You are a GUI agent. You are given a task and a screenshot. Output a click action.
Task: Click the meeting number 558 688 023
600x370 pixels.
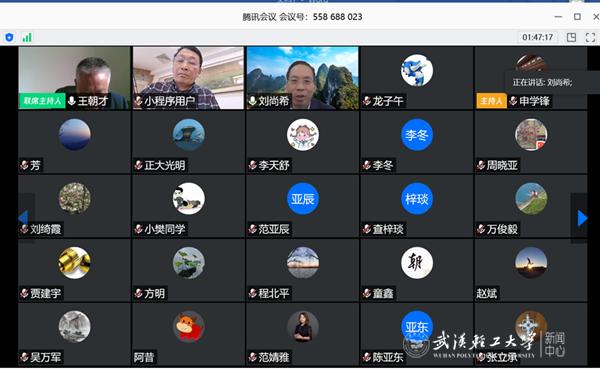pos(338,17)
